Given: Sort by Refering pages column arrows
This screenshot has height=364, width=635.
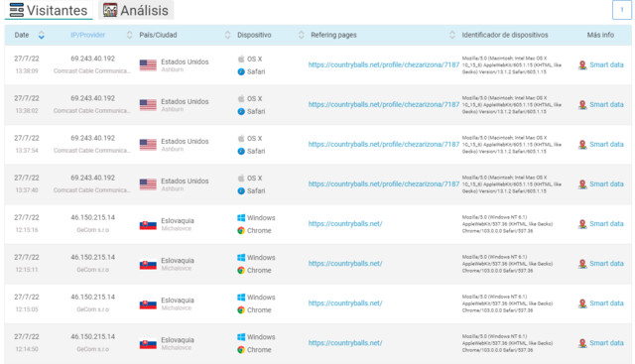Looking at the screenshot, I should [452, 36].
